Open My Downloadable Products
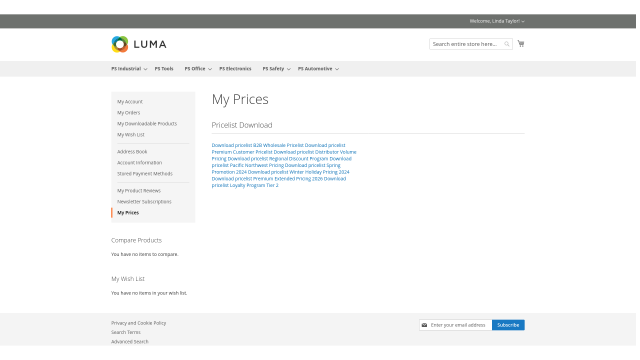The width and height of the screenshot is (640, 360). coord(147,124)
